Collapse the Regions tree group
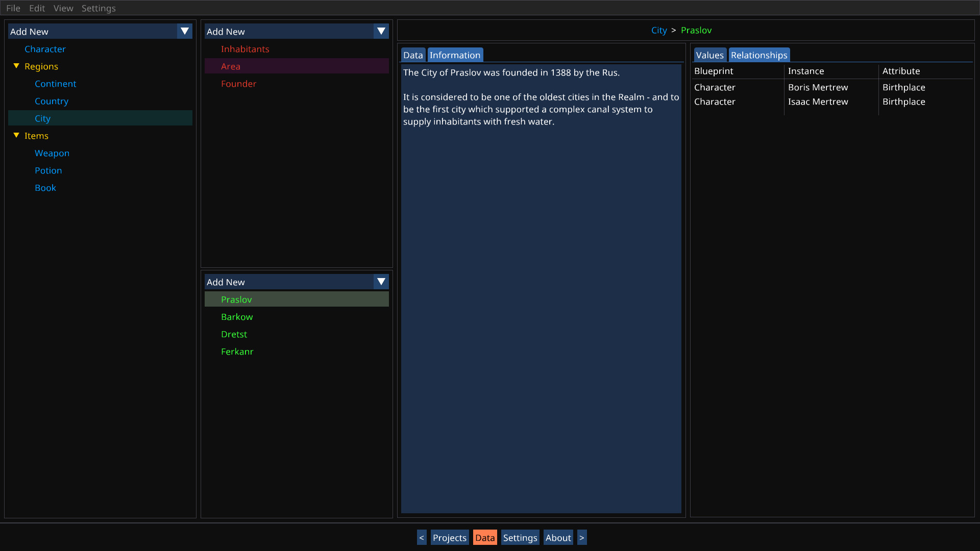980x551 pixels. tap(16, 66)
